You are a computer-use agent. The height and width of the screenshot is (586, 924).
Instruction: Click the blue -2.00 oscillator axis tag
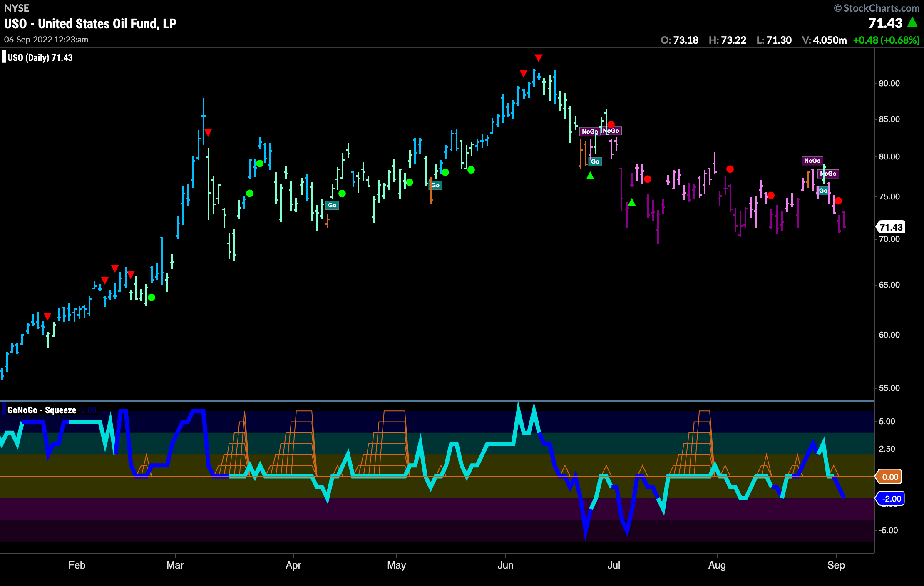(891, 499)
